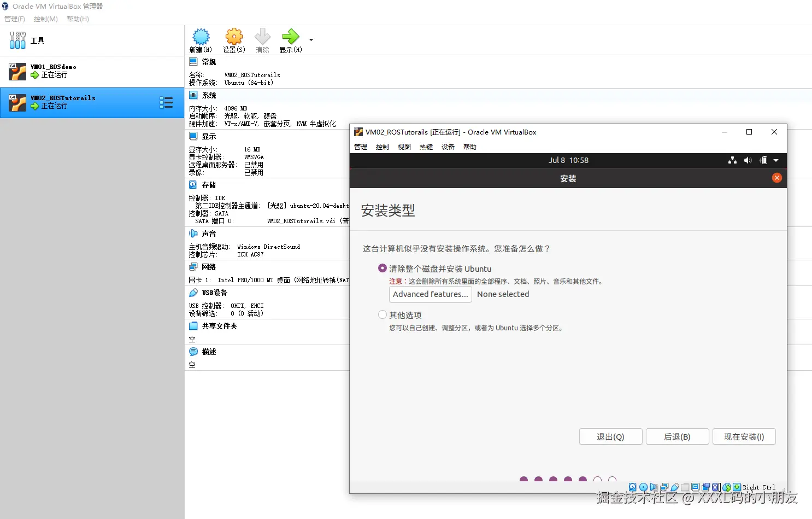812x519 pixels.
Task: Open 设备 menu in VM02 window
Action: 448,147
